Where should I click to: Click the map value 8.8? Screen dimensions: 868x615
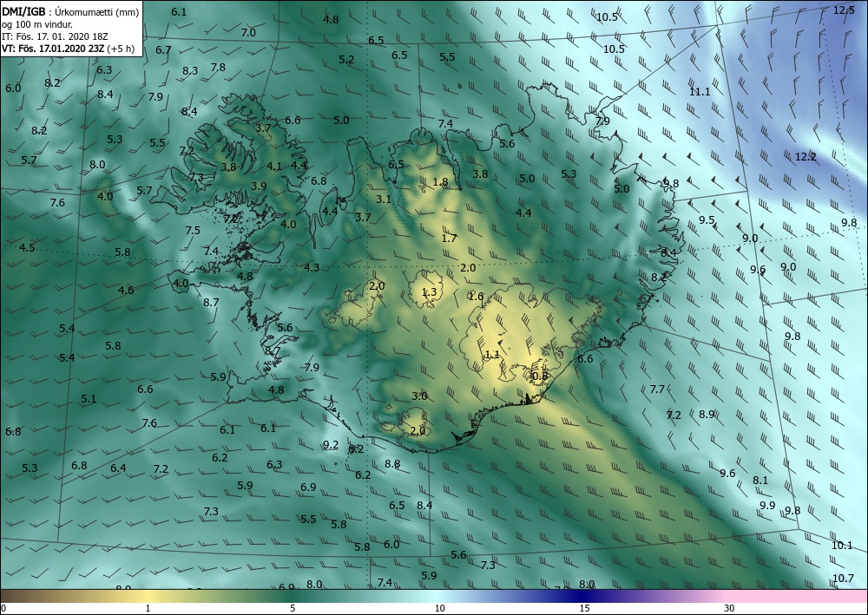tap(392, 464)
